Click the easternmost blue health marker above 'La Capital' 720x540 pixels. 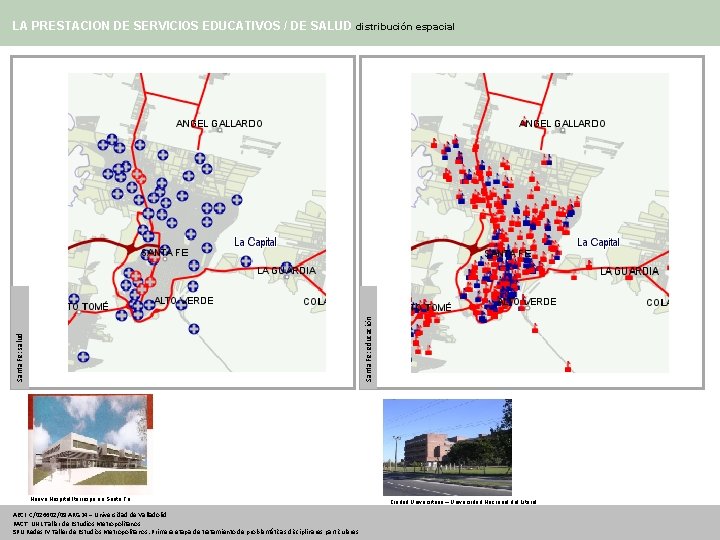pos(237,200)
